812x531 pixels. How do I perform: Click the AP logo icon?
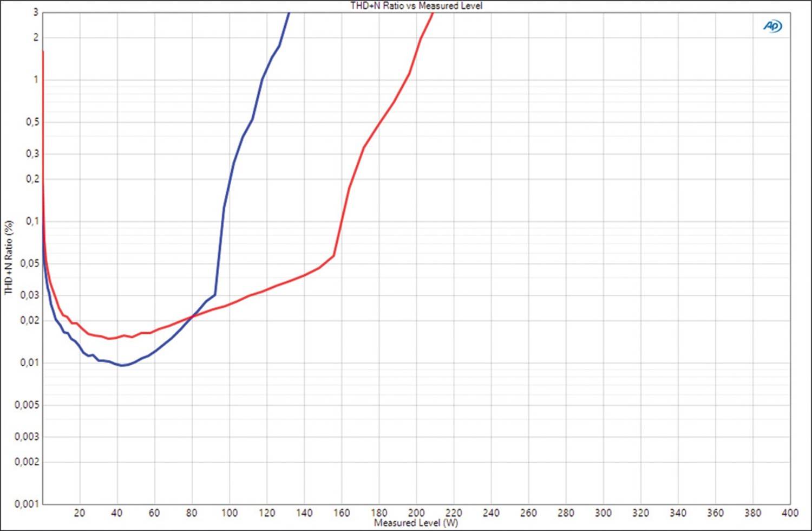tap(772, 26)
